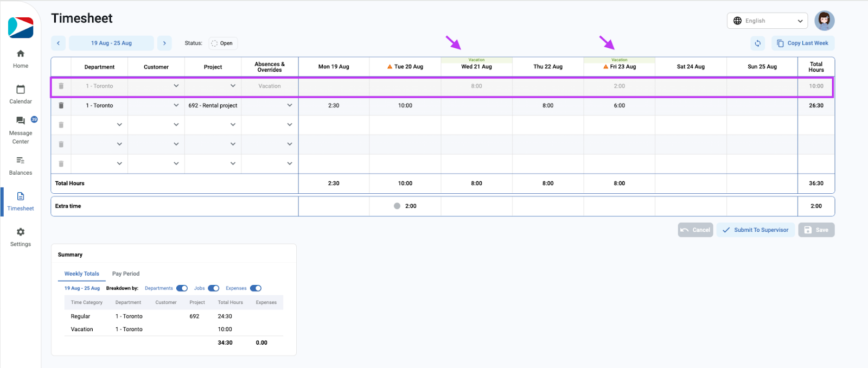Screen dimensions: 868x368
Task: Switch to Weekly Totals tab
Action: 82,274
